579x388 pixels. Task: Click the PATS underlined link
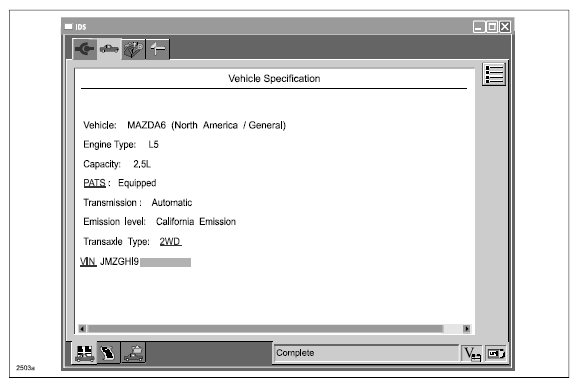coord(95,183)
